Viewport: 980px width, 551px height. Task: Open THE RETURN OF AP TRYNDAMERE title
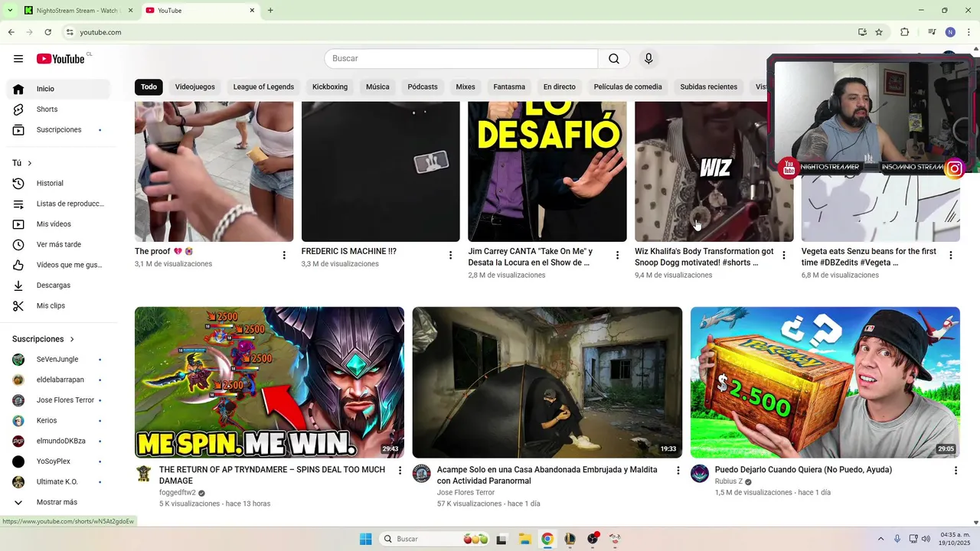(272, 475)
